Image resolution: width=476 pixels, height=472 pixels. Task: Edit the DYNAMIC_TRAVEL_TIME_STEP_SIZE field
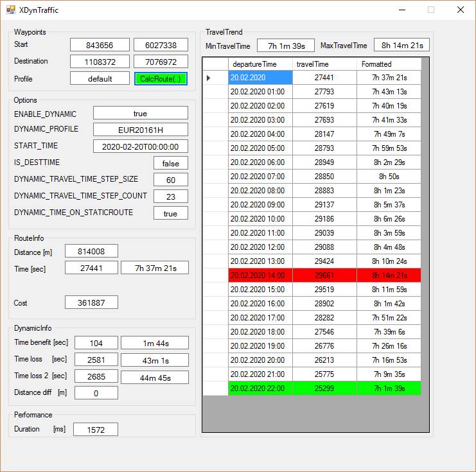pos(170,180)
